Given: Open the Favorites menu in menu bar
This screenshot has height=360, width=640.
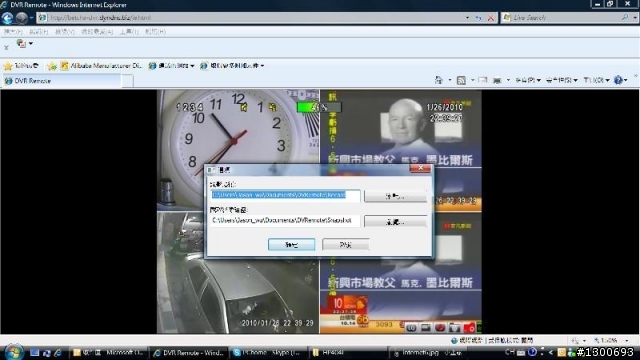Looking at the screenshot, I should (97, 32).
